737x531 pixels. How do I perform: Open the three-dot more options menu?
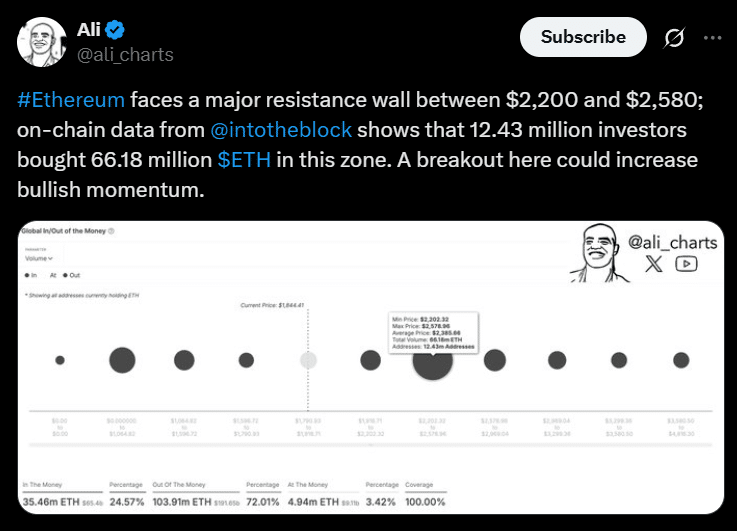(712, 38)
